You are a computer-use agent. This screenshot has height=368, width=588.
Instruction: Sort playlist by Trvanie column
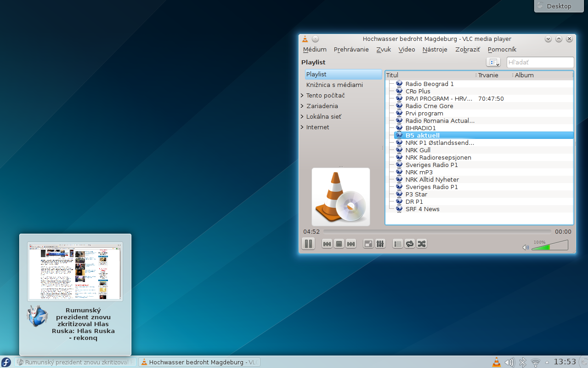494,75
